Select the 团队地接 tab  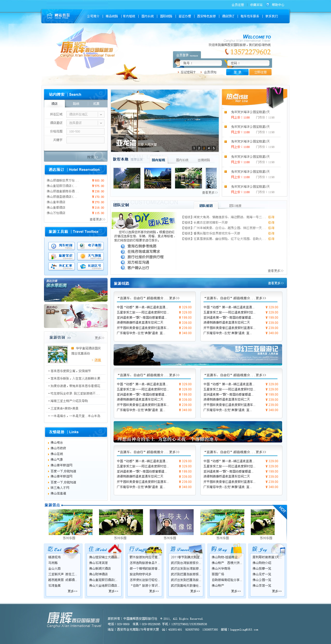tap(235, 206)
